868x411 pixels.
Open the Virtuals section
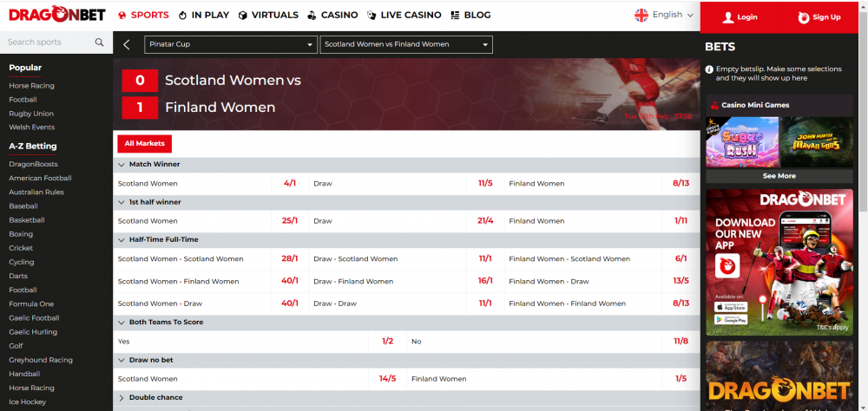coord(268,16)
